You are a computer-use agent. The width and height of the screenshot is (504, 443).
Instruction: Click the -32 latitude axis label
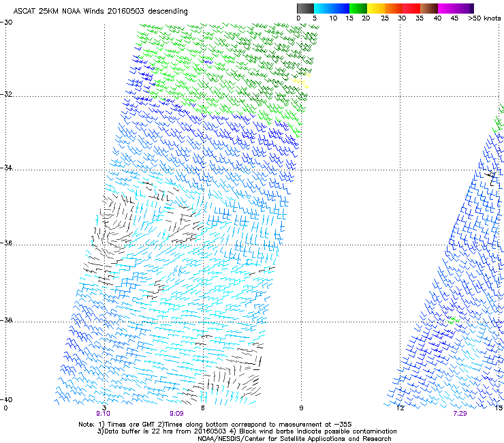tap(6, 94)
